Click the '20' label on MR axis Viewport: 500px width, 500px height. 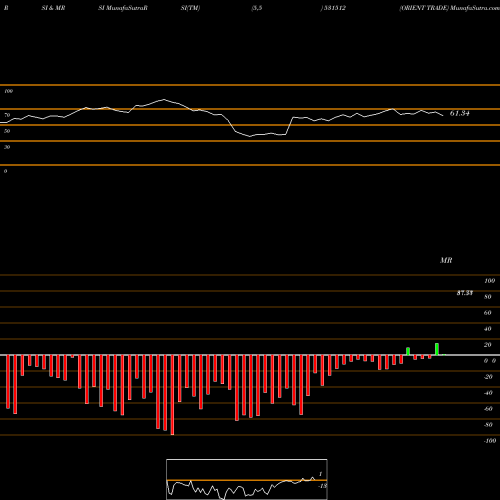click(x=488, y=345)
